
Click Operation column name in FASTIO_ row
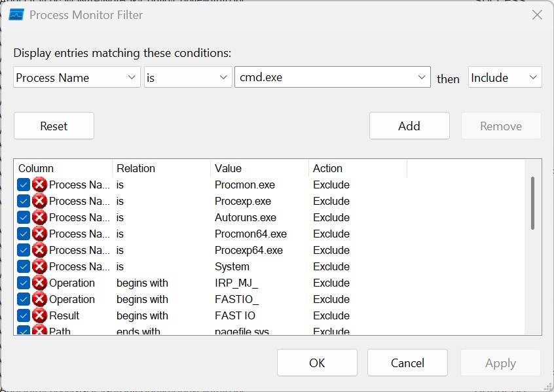(x=72, y=299)
